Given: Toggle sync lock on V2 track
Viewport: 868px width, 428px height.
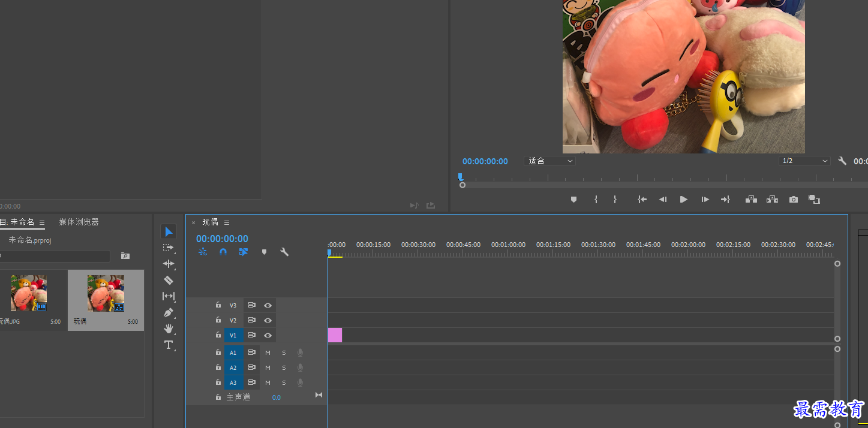Looking at the screenshot, I should 252,321.
